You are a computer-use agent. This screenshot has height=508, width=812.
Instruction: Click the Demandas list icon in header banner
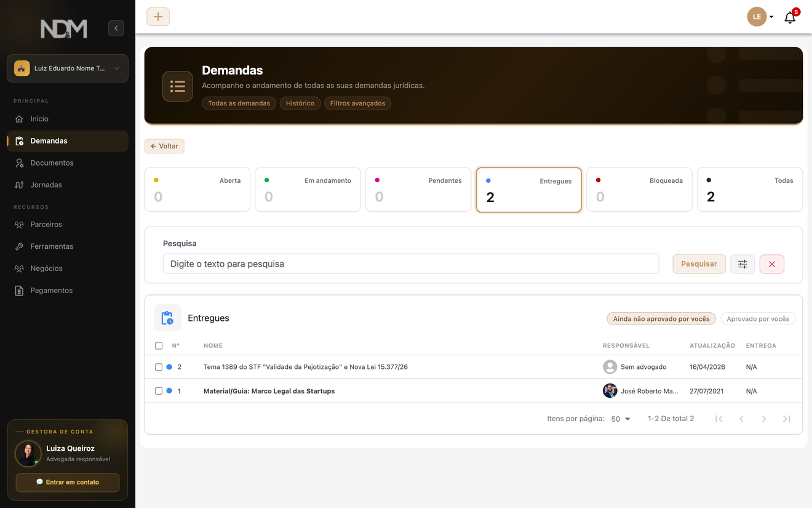[x=178, y=86]
